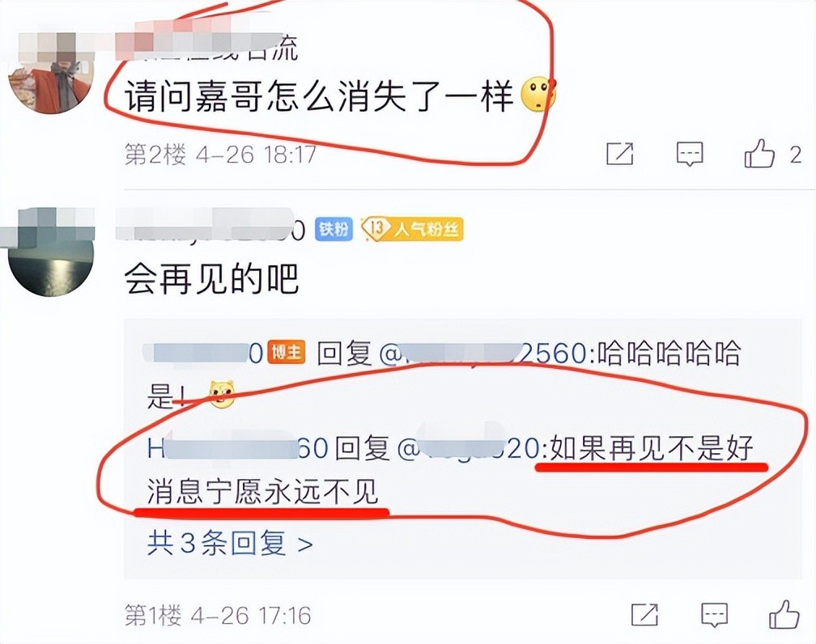
Task: Click comment text 会再见的吧
Action: 211,279
